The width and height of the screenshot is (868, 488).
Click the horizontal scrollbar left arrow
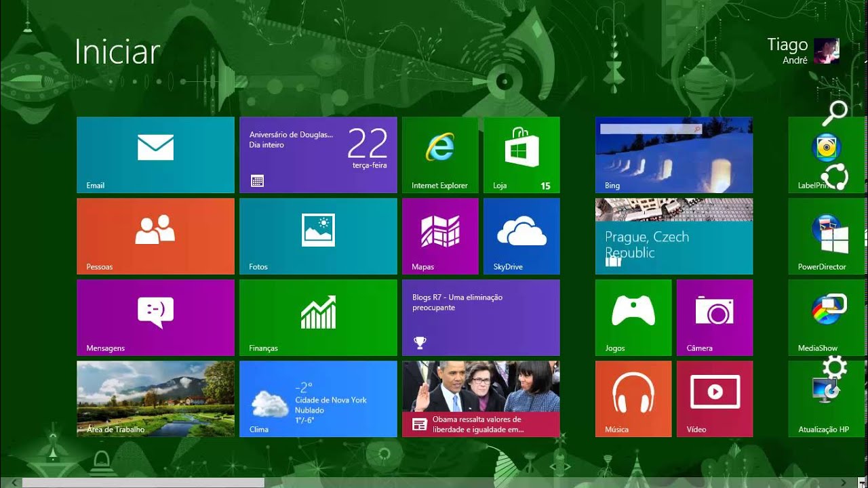14,483
